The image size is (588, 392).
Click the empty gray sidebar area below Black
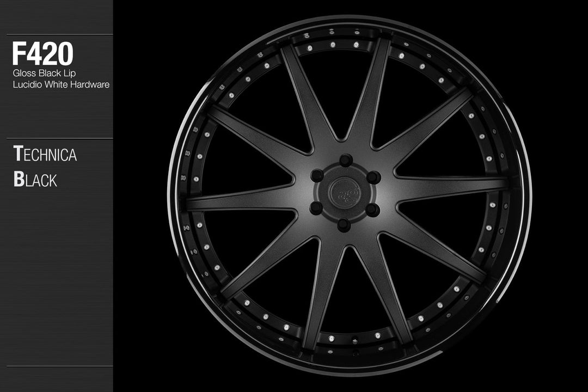click(x=57, y=272)
